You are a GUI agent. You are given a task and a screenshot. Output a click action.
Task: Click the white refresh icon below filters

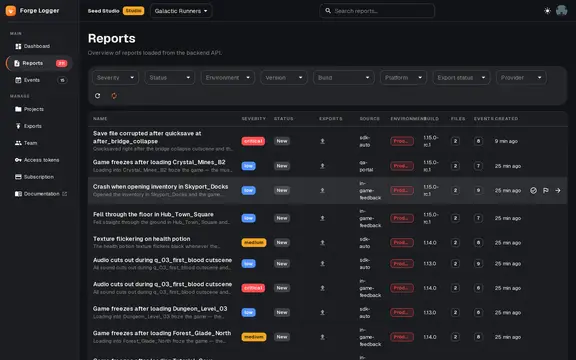97,96
